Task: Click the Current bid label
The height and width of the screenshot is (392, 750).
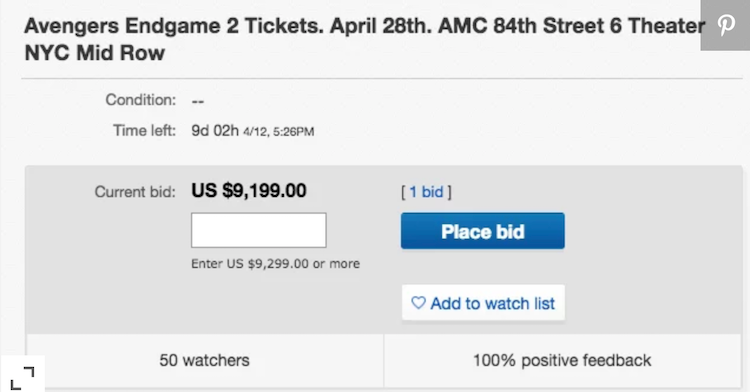Action: [135, 192]
